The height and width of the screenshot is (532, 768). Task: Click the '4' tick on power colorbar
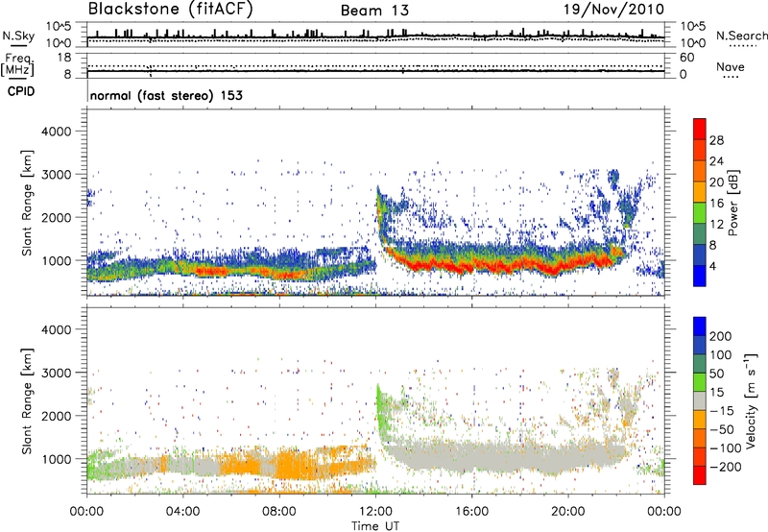point(712,266)
